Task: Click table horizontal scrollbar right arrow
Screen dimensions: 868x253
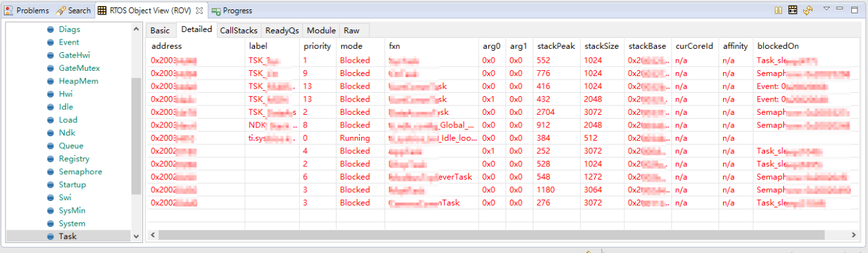Action: click(853, 236)
